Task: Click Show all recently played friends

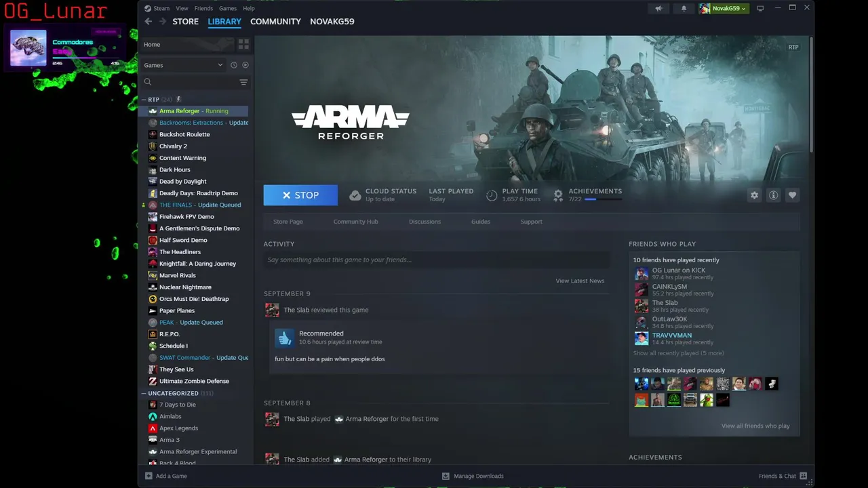Action: (678, 353)
